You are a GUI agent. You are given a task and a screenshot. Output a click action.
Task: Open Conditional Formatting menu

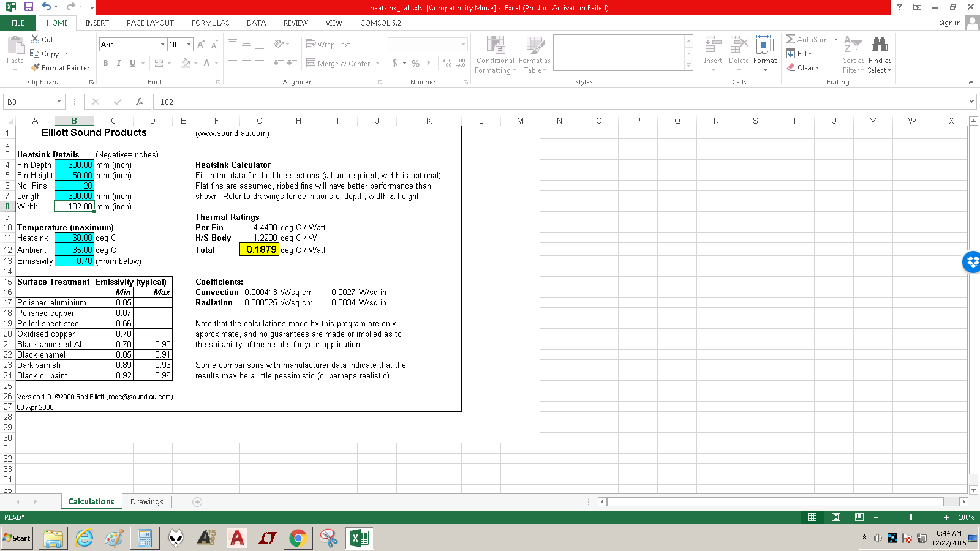coord(496,54)
